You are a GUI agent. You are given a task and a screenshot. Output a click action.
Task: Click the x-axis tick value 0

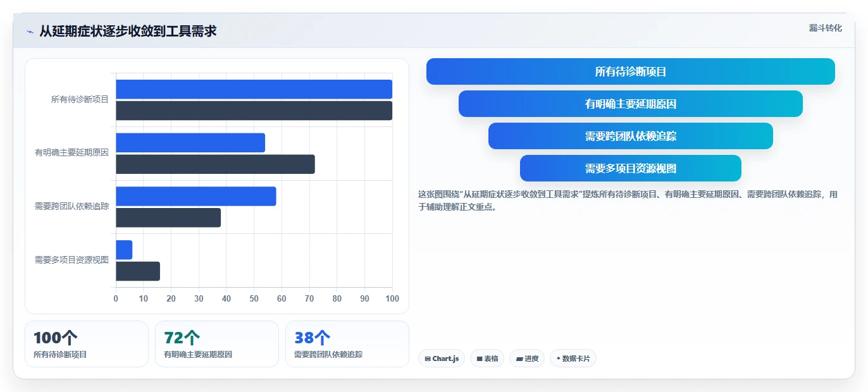(x=116, y=298)
